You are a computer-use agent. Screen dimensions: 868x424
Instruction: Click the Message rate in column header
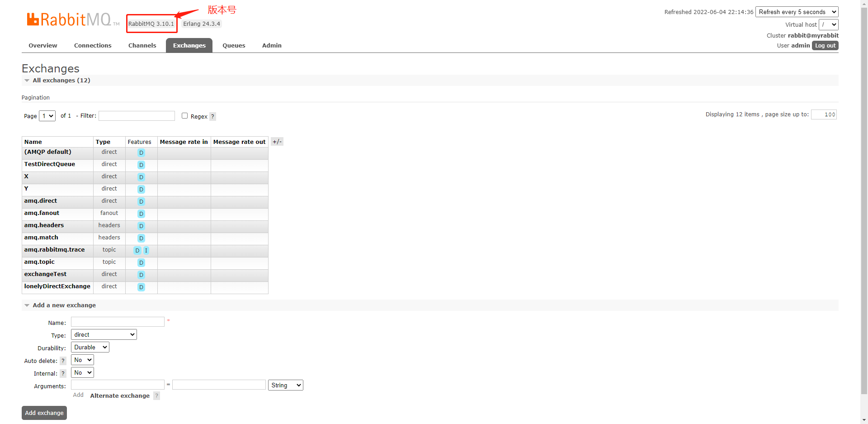point(184,142)
